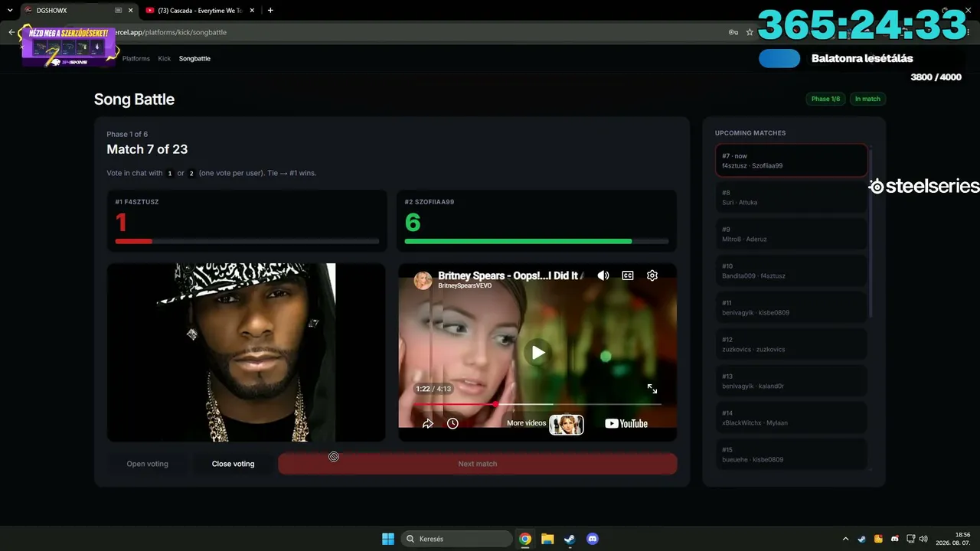Screen dimensions: 980x551
Task: Open the volume icon in the system tray
Action: (923, 539)
